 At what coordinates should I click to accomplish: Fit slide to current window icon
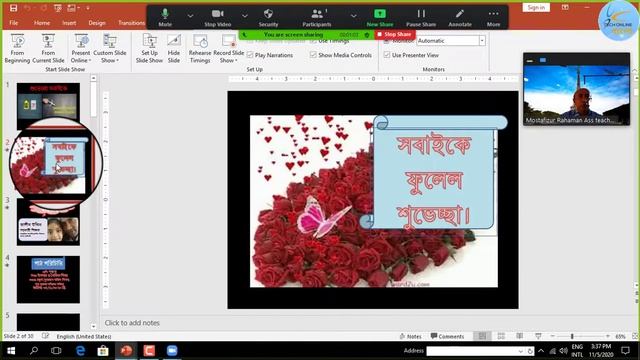pos(635,336)
